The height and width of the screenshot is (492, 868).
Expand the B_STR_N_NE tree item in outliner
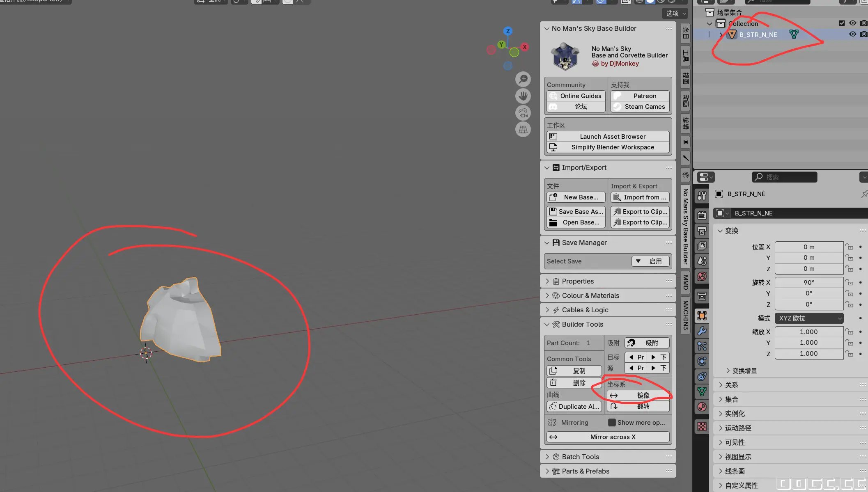tap(721, 35)
